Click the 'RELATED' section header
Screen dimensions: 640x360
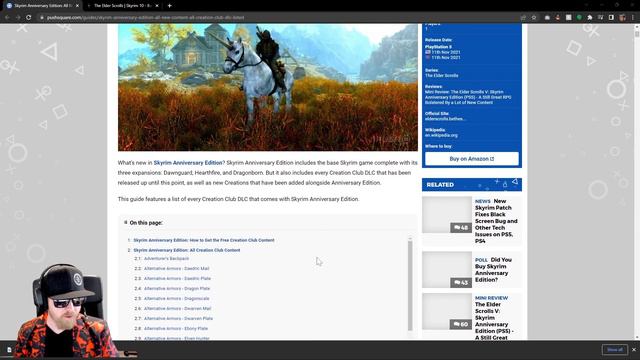coord(472,184)
